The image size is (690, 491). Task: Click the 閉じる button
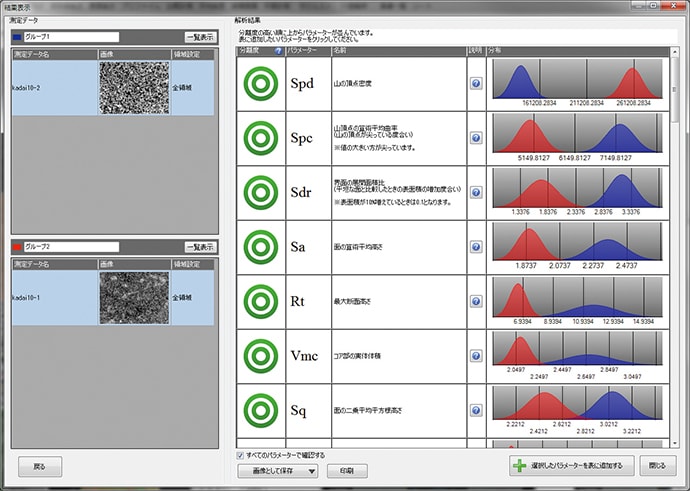[x=656, y=466]
